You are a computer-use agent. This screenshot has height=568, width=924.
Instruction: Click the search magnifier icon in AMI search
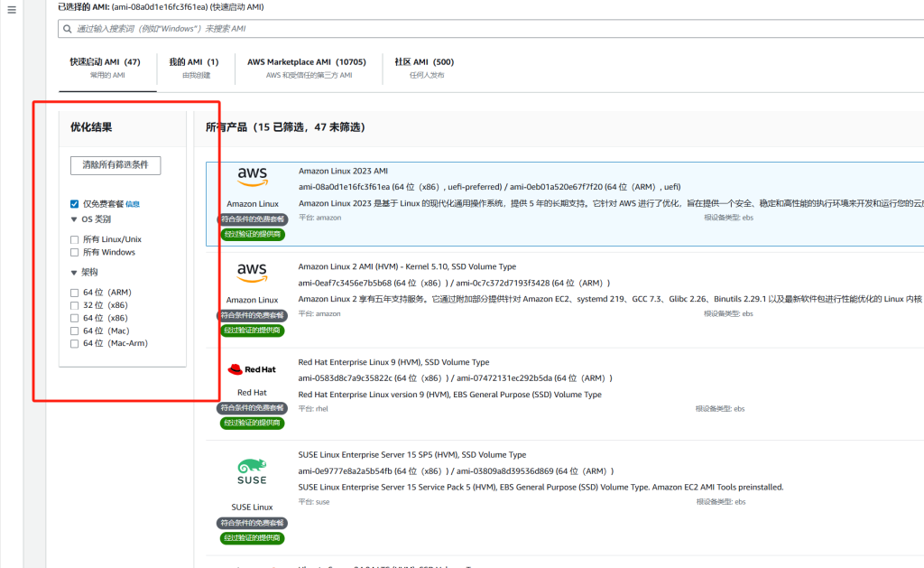68,29
